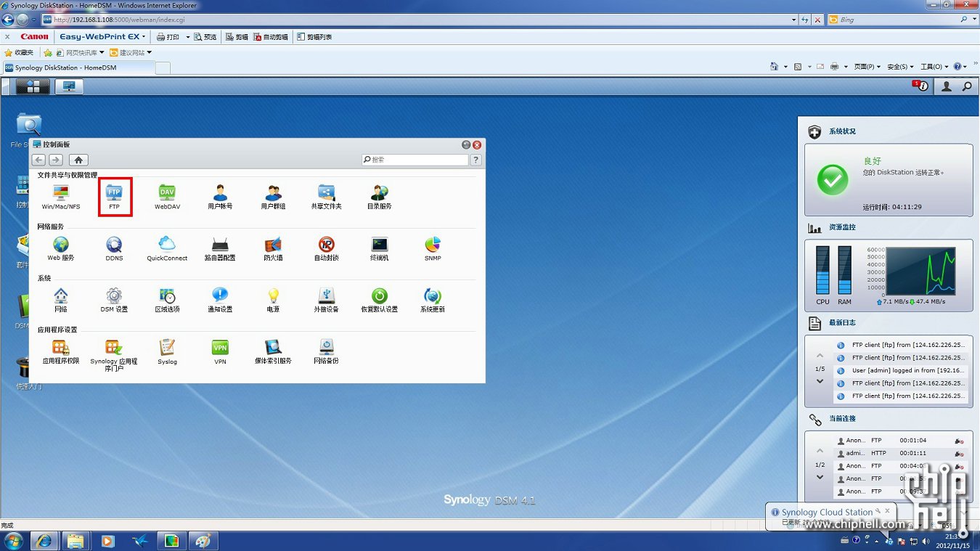Image resolution: width=980 pixels, height=551 pixels.
Task: Open the DSM 设置 icon
Action: (114, 300)
